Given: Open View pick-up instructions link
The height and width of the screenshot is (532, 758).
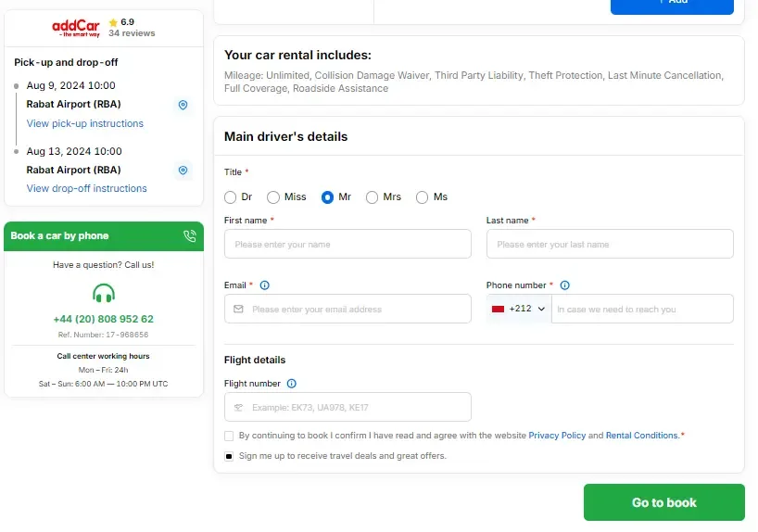Looking at the screenshot, I should pos(85,123).
